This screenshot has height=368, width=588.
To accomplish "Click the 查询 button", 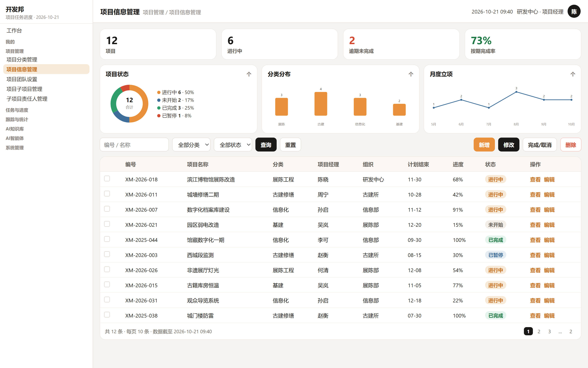I will point(266,145).
